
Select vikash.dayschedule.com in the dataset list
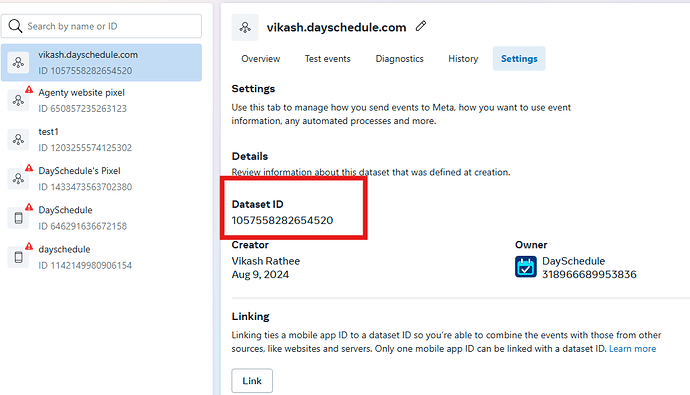pyautogui.click(x=101, y=62)
